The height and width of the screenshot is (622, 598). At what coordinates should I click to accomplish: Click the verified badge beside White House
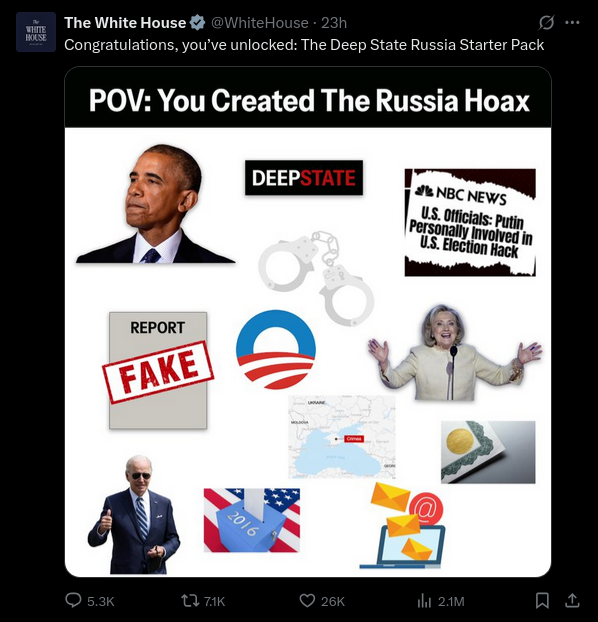[197, 23]
